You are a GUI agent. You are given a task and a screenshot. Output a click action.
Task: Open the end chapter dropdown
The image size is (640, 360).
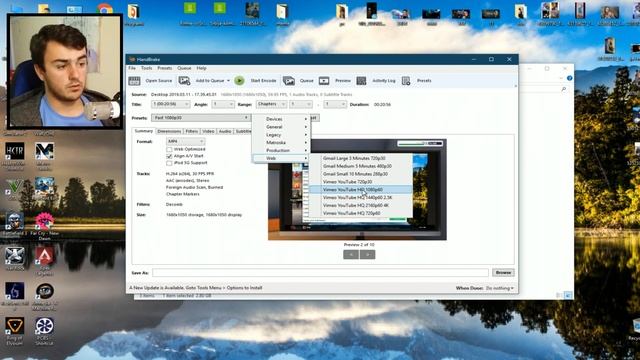(335, 104)
